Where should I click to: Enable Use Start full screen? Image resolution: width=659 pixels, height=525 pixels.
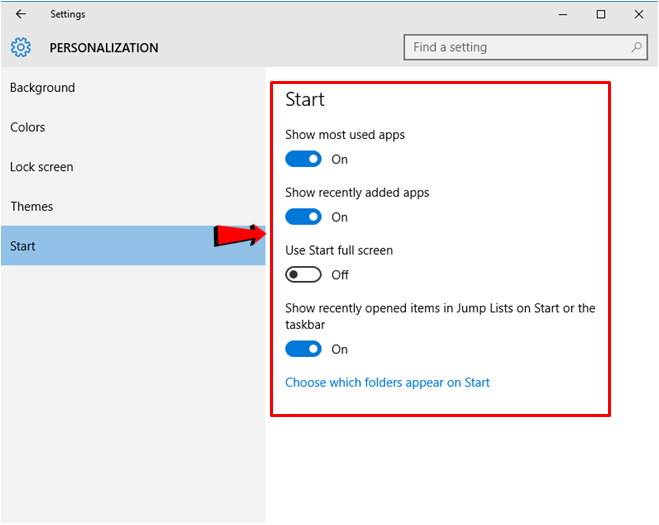(x=303, y=275)
